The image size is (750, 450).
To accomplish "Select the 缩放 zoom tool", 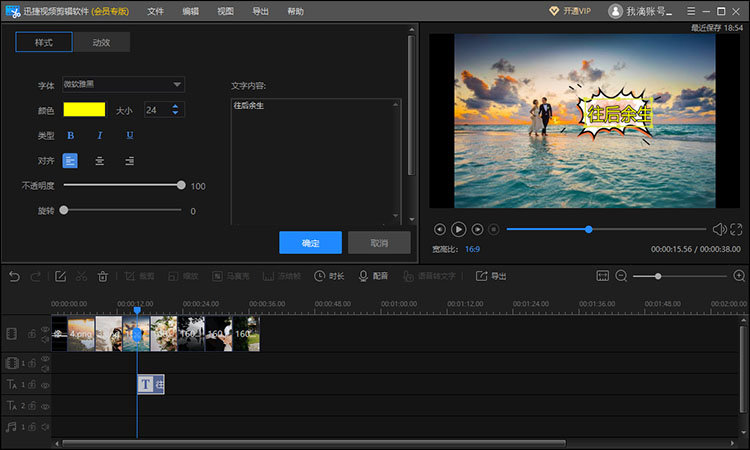I will (x=183, y=276).
